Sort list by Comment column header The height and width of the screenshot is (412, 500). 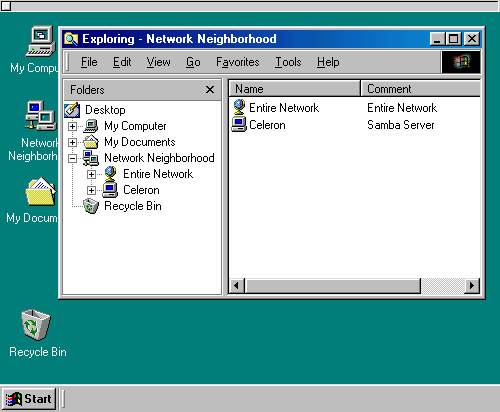[x=420, y=89]
